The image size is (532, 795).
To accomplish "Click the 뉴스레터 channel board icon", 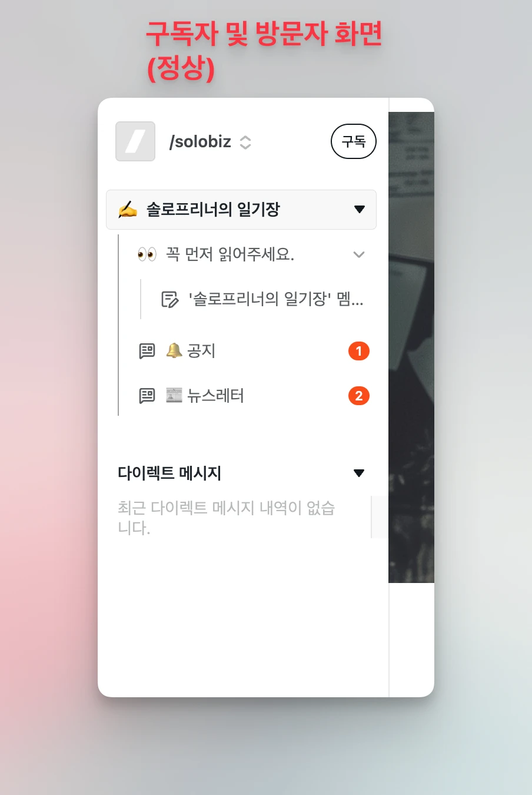I will point(147,396).
